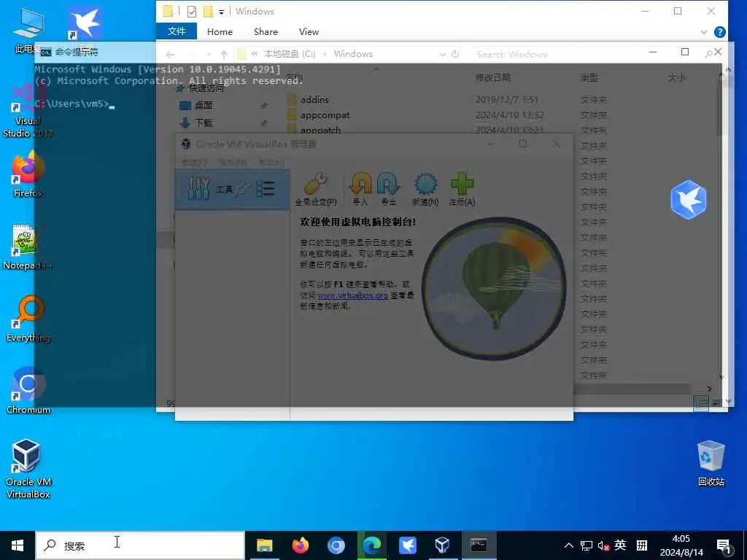Image resolution: width=747 pixels, height=560 pixels.
Task: Open Oracle VM VirtualBox desktop shortcut
Action: [x=28, y=468]
